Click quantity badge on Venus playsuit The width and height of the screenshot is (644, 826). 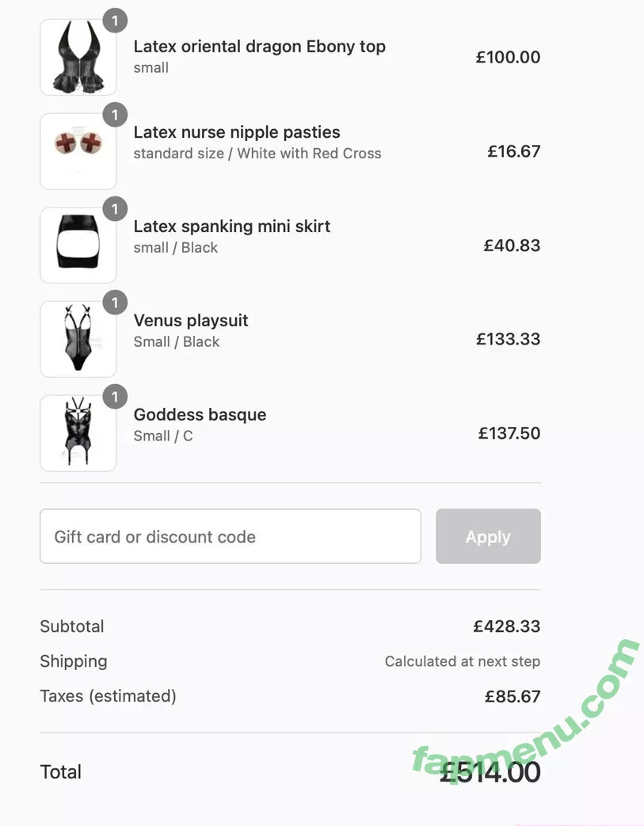click(115, 303)
